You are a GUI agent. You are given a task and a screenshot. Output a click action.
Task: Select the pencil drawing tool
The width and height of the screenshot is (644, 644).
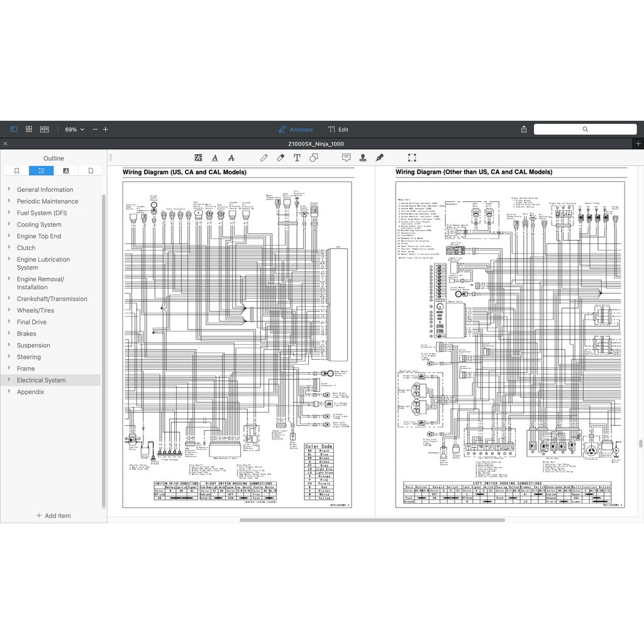pyautogui.click(x=264, y=158)
